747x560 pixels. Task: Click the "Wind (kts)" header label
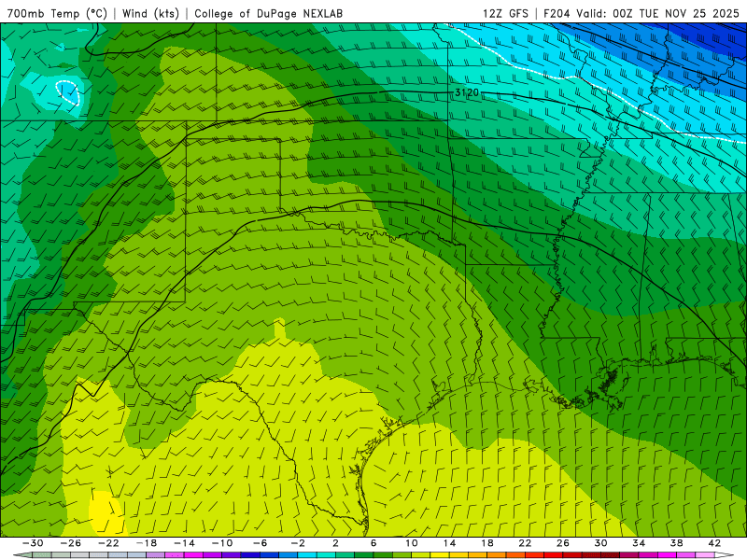tap(150, 14)
